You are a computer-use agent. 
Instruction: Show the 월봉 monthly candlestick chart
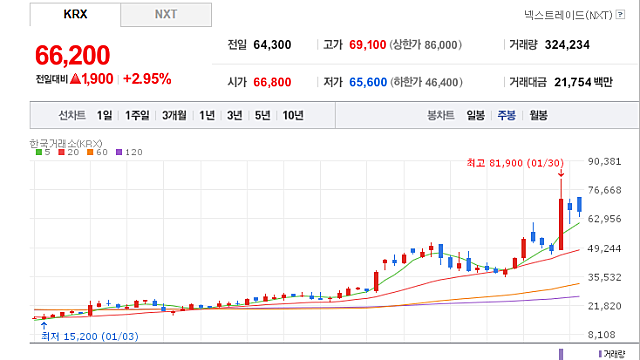click(x=538, y=116)
